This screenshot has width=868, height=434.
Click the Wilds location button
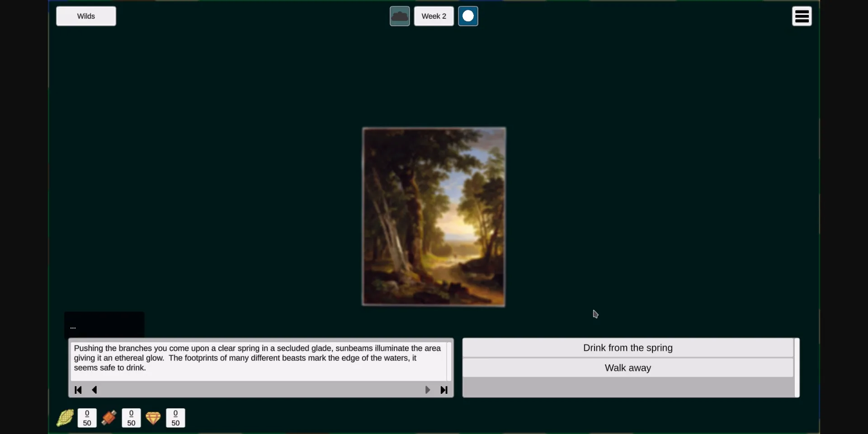coord(86,16)
